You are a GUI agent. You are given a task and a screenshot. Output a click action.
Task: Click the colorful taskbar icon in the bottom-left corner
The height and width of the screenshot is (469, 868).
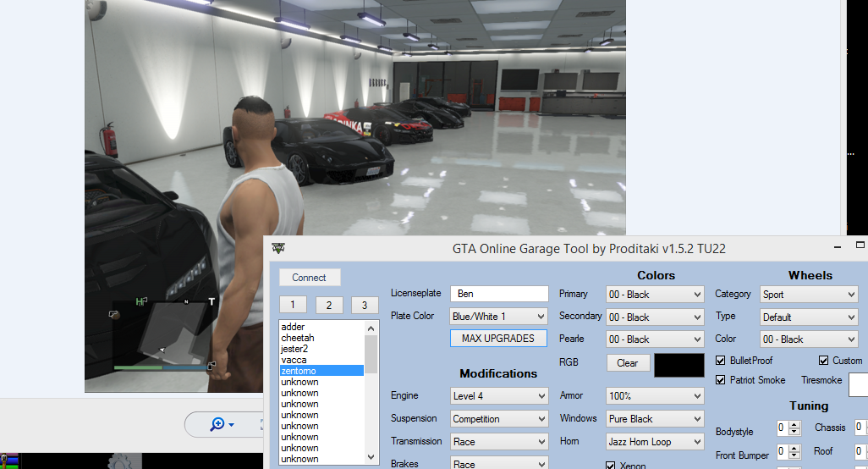(8, 461)
